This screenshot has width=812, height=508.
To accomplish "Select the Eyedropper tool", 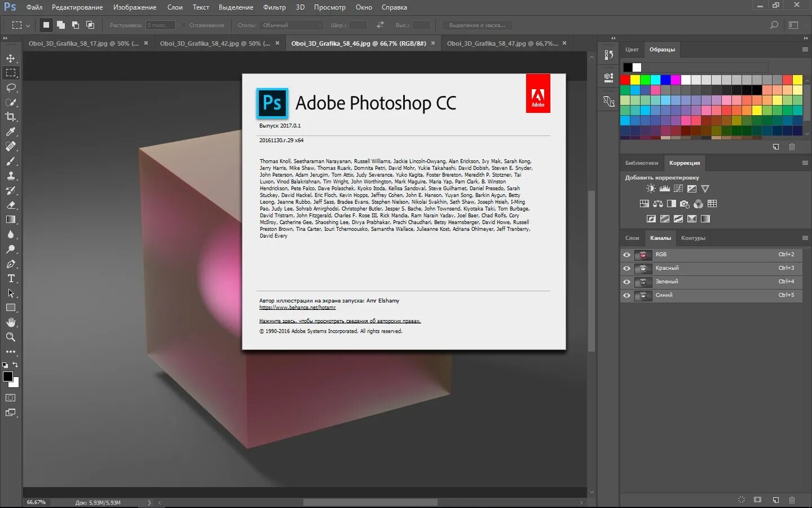I will (x=11, y=132).
